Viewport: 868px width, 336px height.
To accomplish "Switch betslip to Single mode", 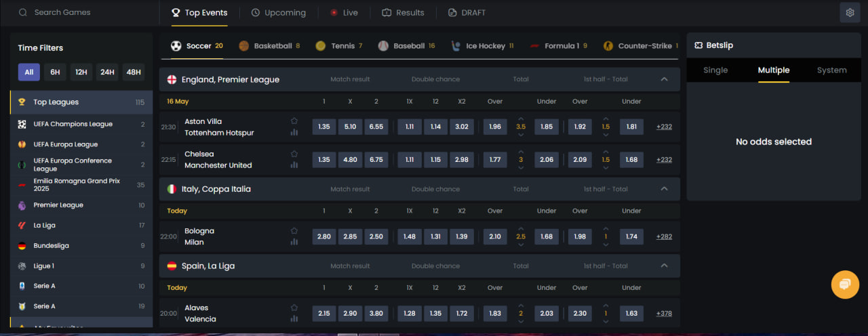I will [715, 70].
